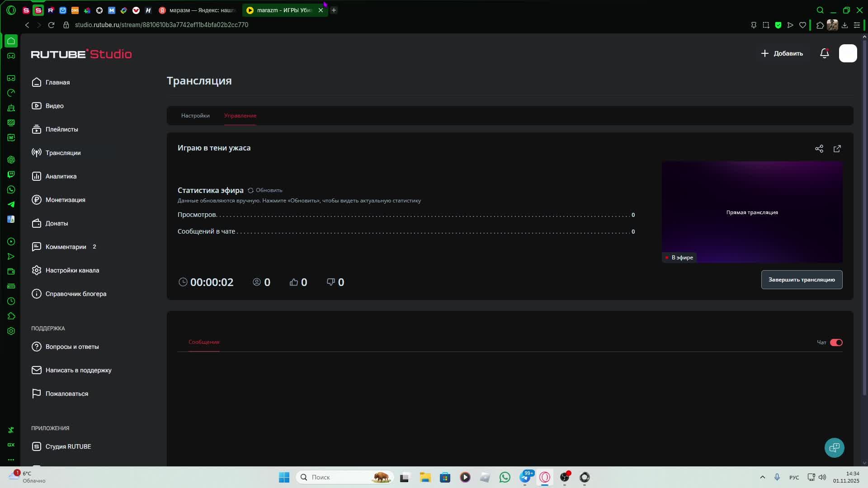868x488 pixels.
Task: Open Комментарии sidebar section
Action: click(x=66, y=247)
